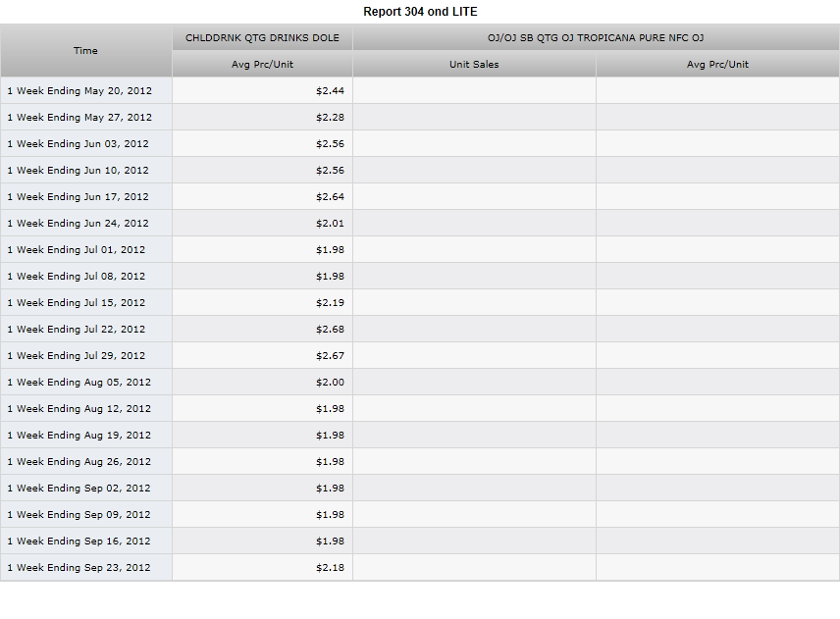
Task: Click the Unit Sales column header
Action: pos(474,64)
